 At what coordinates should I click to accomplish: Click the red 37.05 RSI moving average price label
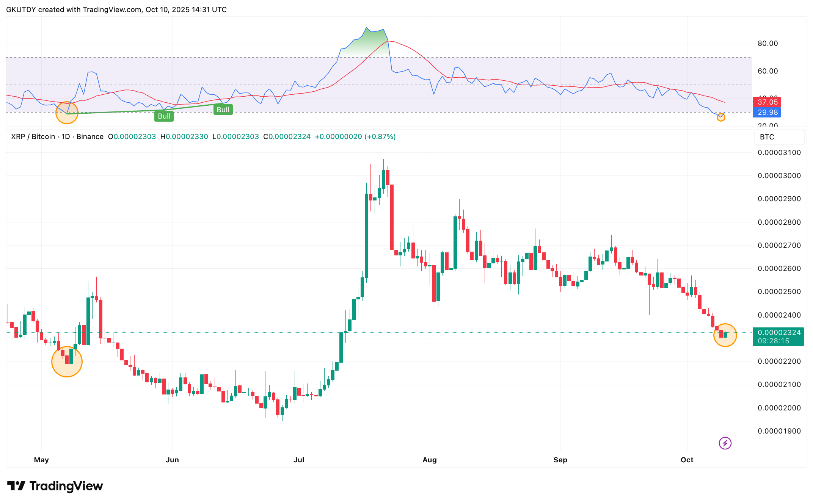[766, 102]
